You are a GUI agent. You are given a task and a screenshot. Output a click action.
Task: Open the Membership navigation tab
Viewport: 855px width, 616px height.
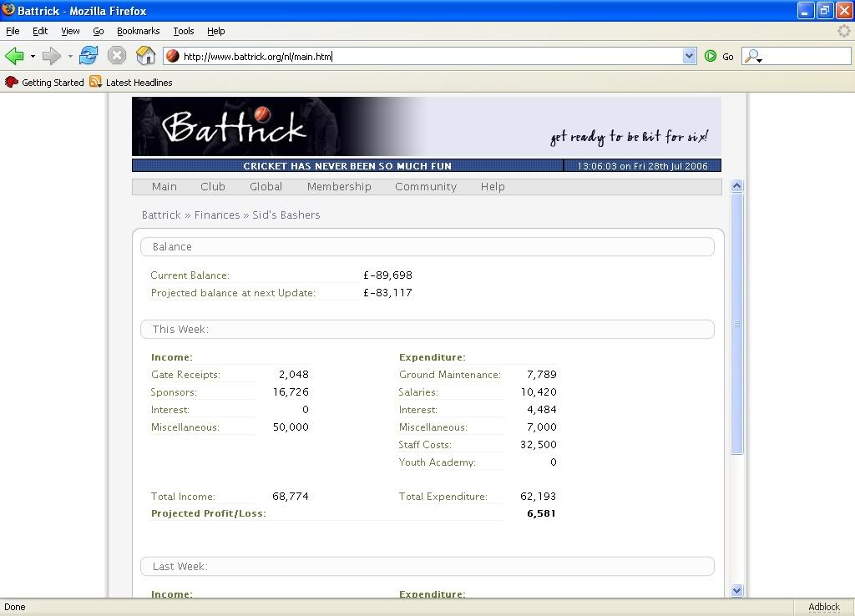click(x=339, y=186)
